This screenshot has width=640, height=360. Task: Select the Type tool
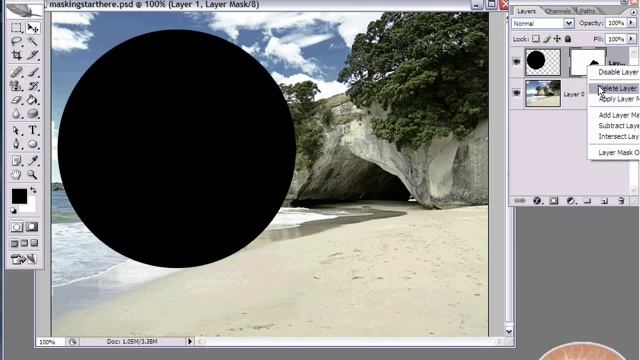32,131
